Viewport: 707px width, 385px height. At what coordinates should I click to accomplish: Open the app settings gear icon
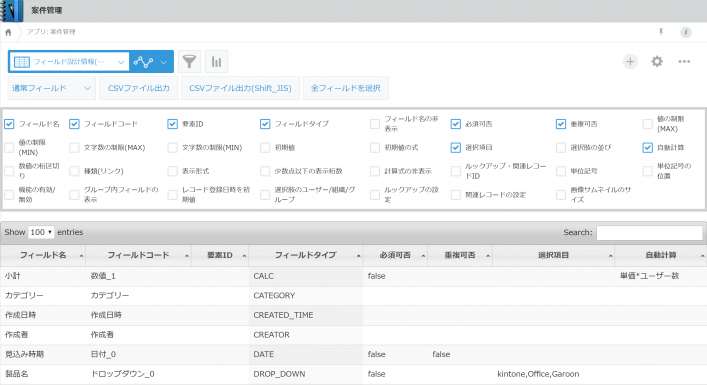tap(657, 62)
